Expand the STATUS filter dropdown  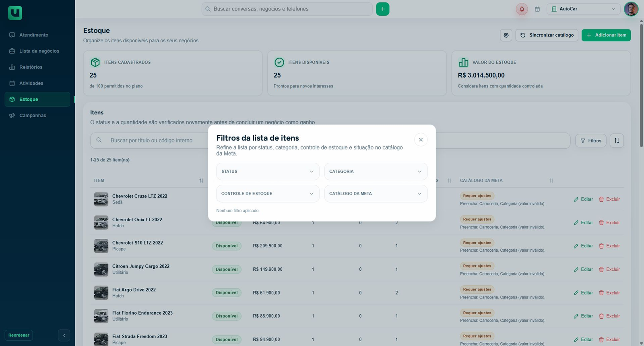(268, 172)
